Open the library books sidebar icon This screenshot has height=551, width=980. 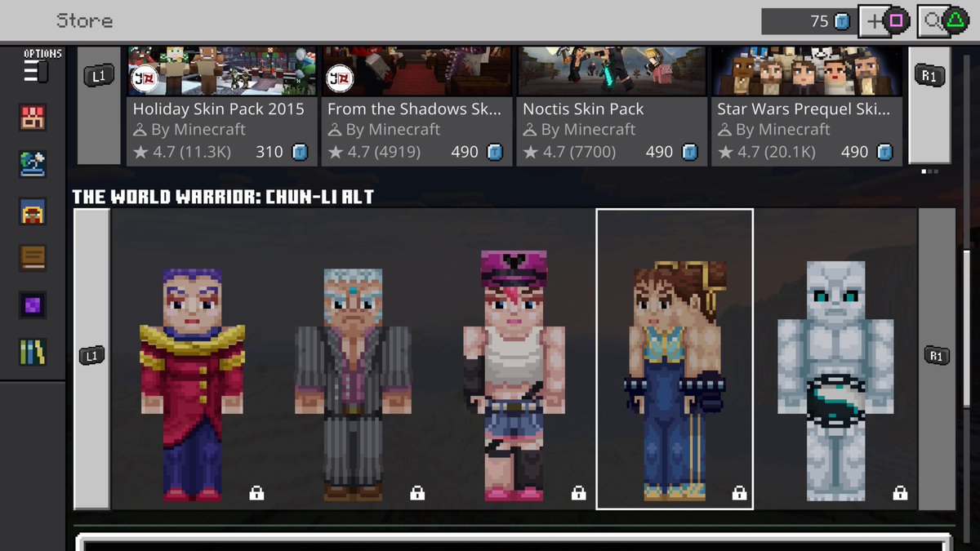click(x=33, y=352)
